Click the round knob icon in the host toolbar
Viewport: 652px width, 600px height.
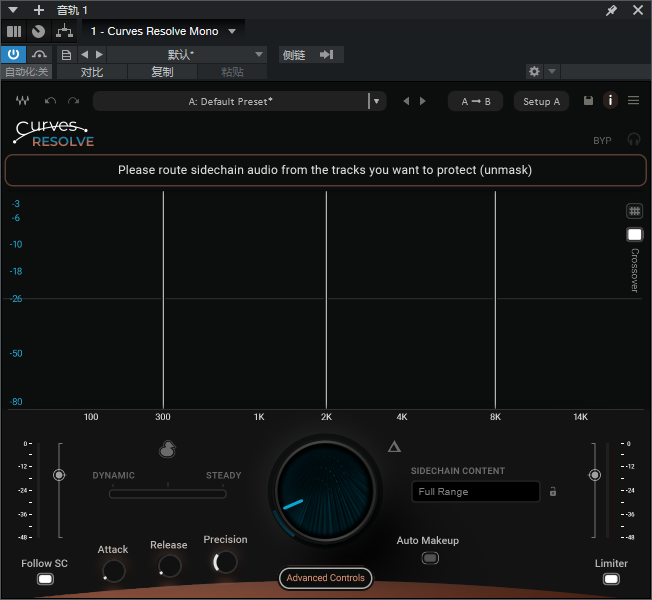pos(38,32)
